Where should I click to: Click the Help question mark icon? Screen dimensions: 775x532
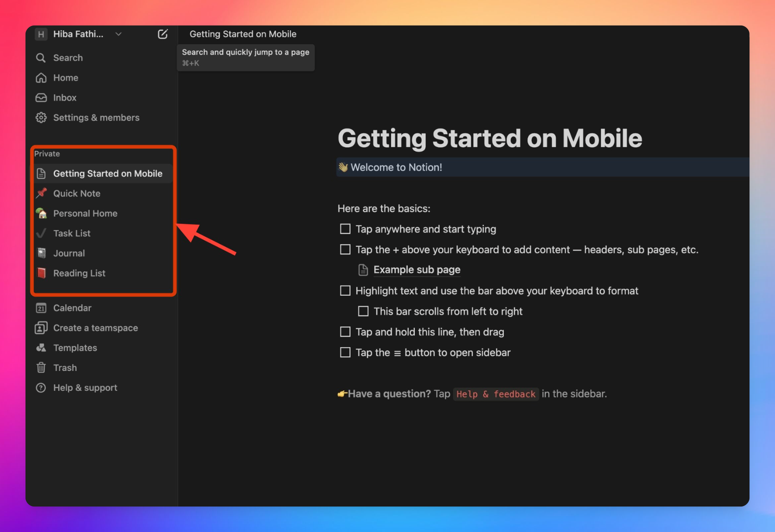[41, 388]
